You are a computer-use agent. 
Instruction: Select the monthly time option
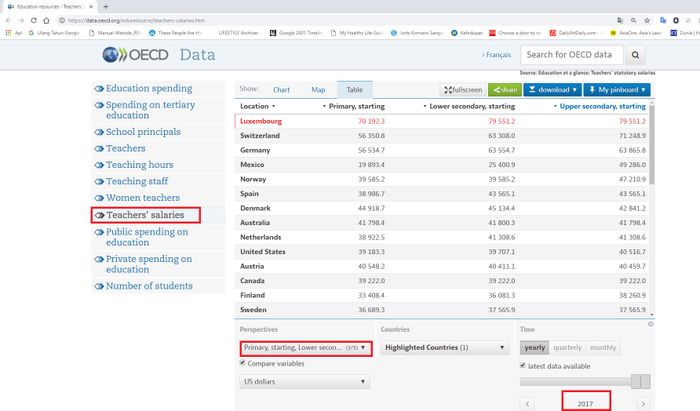(603, 347)
